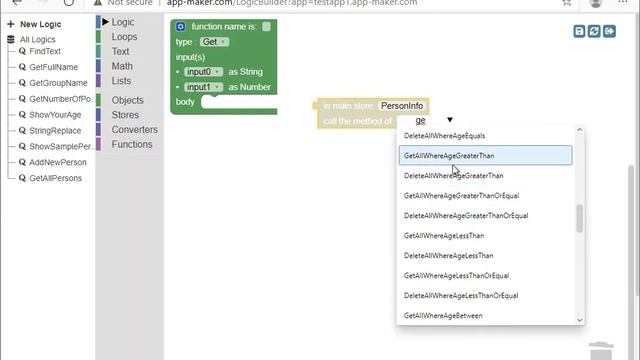Select the Text toolbox category
This screenshot has height=360, width=640.
coord(120,51)
